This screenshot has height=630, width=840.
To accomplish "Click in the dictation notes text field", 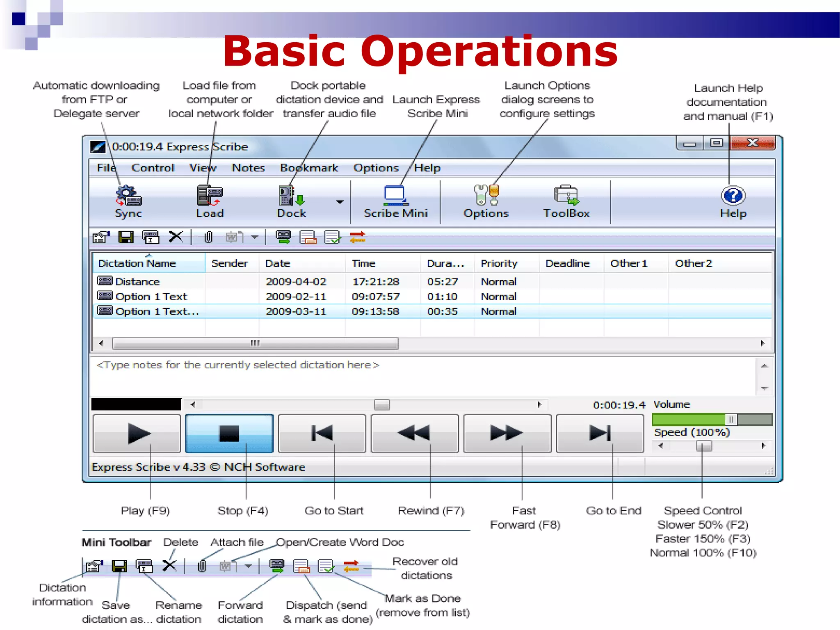I will coord(423,376).
